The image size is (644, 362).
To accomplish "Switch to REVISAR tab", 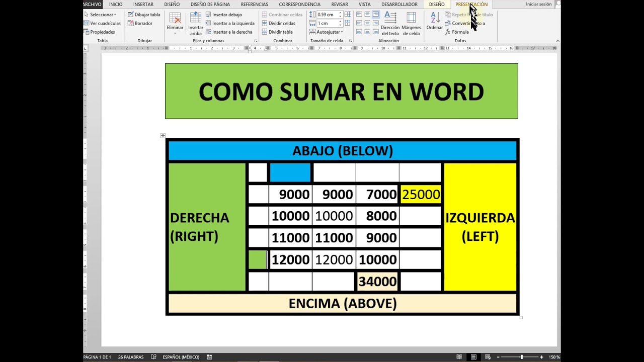I will (340, 4).
